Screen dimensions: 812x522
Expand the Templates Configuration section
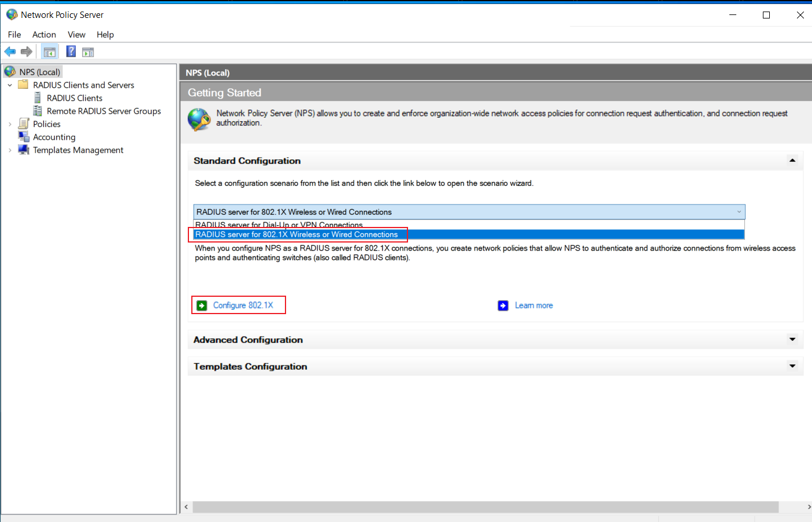pyautogui.click(x=792, y=366)
